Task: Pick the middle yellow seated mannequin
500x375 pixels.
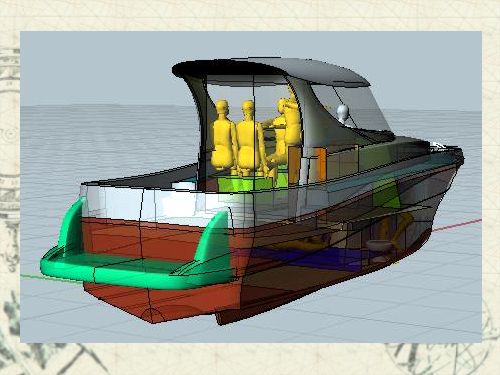Action: click(x=249, y=137)
